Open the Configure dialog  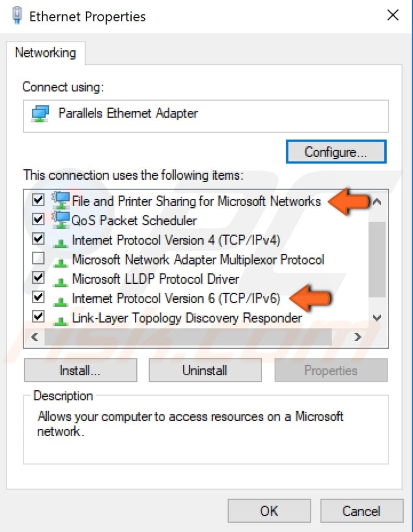point(336,152)
